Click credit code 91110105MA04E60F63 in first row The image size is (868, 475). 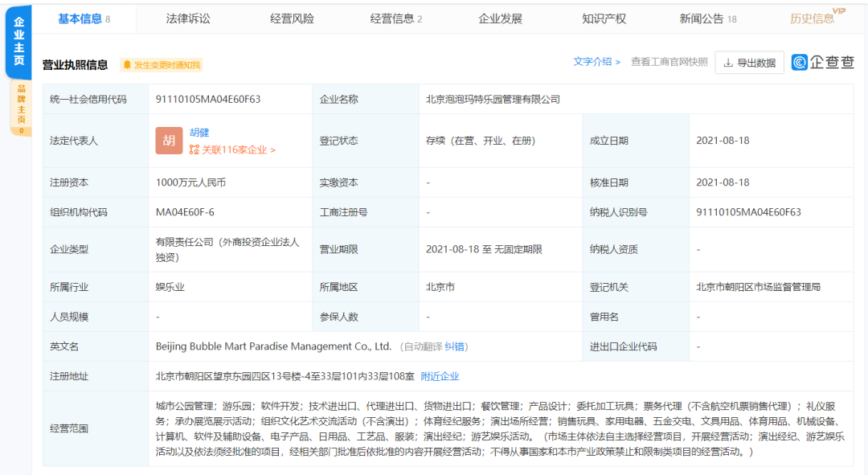click(x=208, y=99)
